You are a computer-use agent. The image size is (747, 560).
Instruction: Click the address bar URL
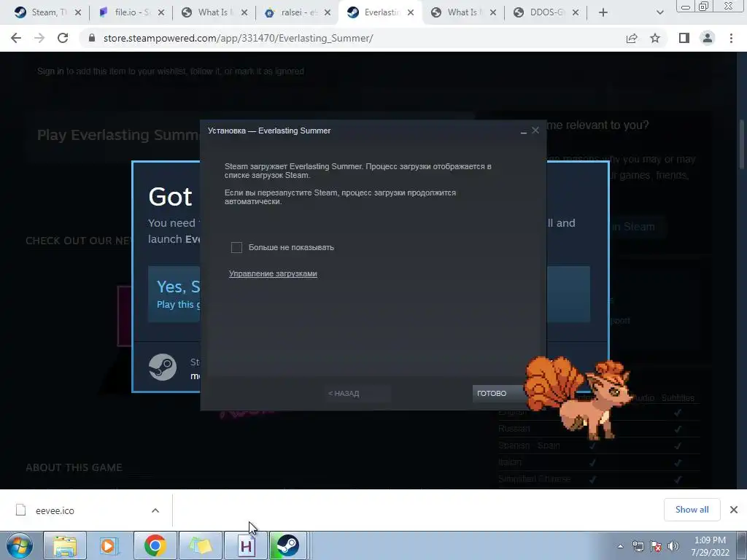pos(239,38)
